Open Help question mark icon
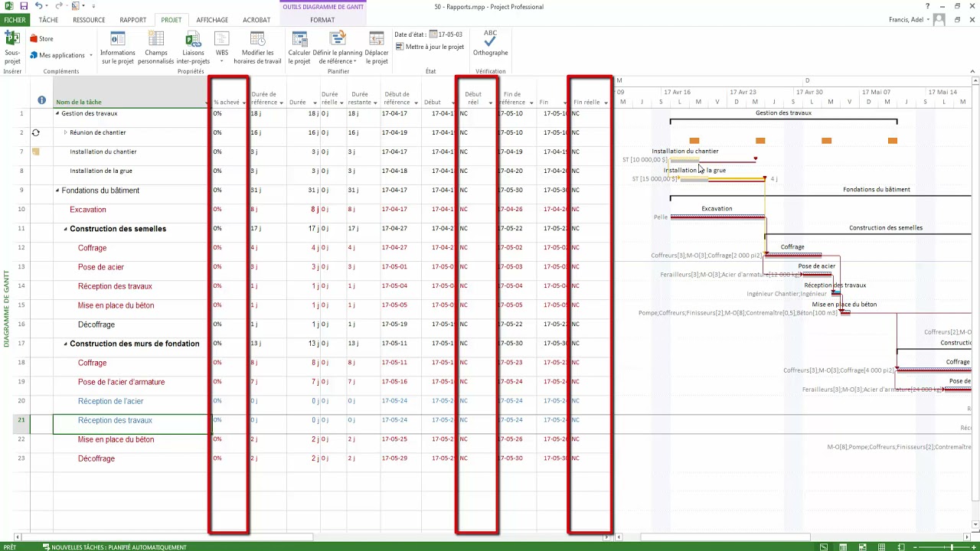 click(x=927, y=6)
